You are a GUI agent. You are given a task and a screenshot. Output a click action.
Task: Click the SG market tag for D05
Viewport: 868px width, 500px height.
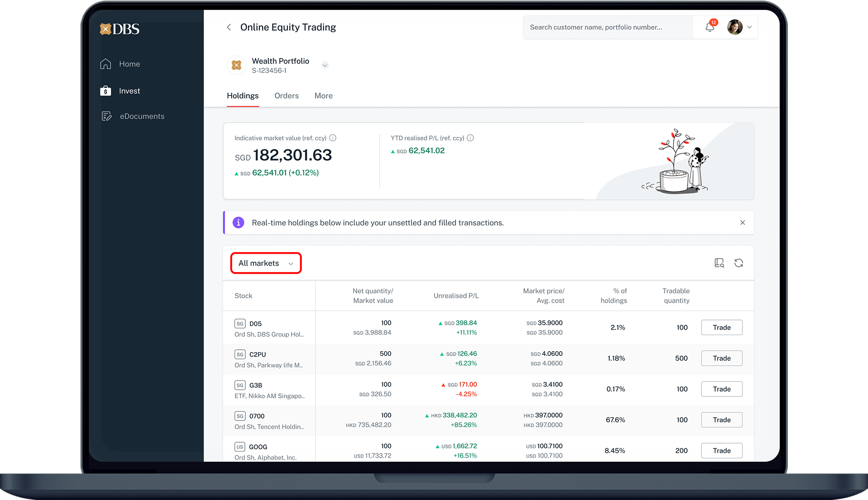tap(240, 324)
